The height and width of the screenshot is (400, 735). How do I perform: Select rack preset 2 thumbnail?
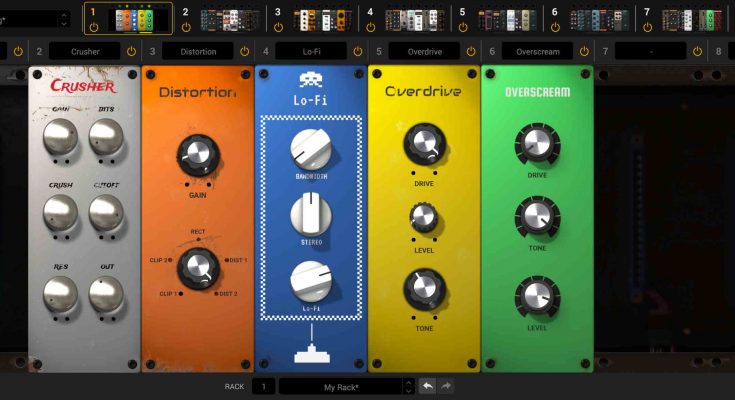click(229, 18)
